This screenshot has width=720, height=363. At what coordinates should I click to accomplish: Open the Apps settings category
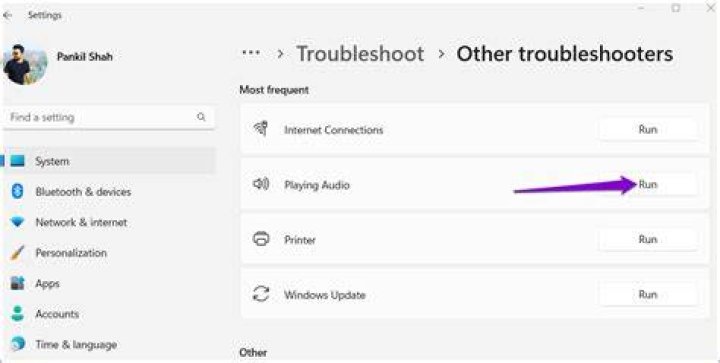(48, 284)
